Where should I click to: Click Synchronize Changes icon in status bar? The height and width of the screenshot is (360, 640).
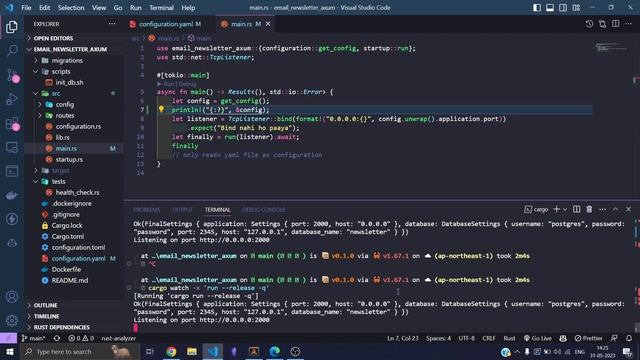[x=57, y=338]
